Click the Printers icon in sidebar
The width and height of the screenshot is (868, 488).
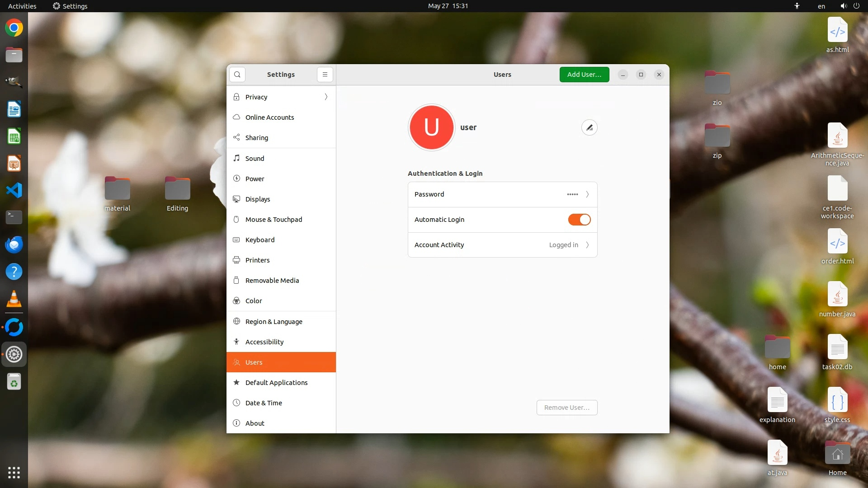236,260
